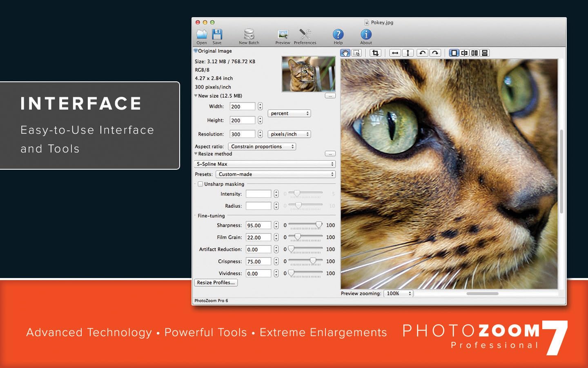Click the "4.27 x 2.84 inch" text
This screenshot has height=368, width=588.
[x=214, y=78]
